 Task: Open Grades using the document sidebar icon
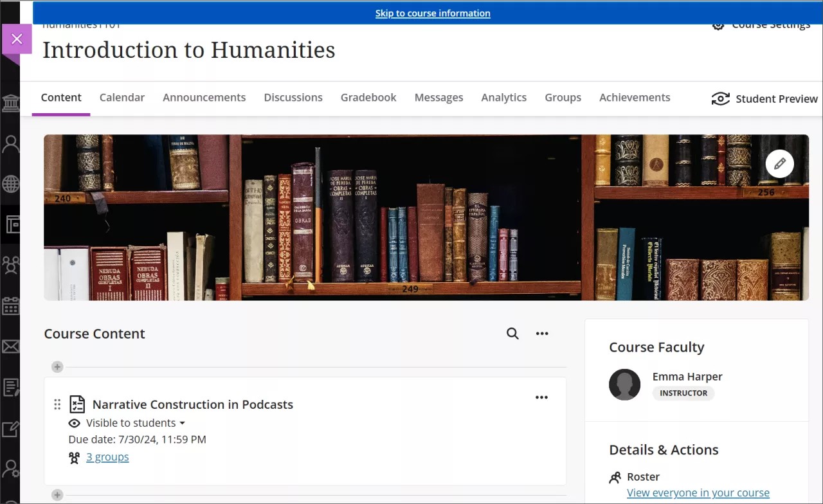pos(10,386)
